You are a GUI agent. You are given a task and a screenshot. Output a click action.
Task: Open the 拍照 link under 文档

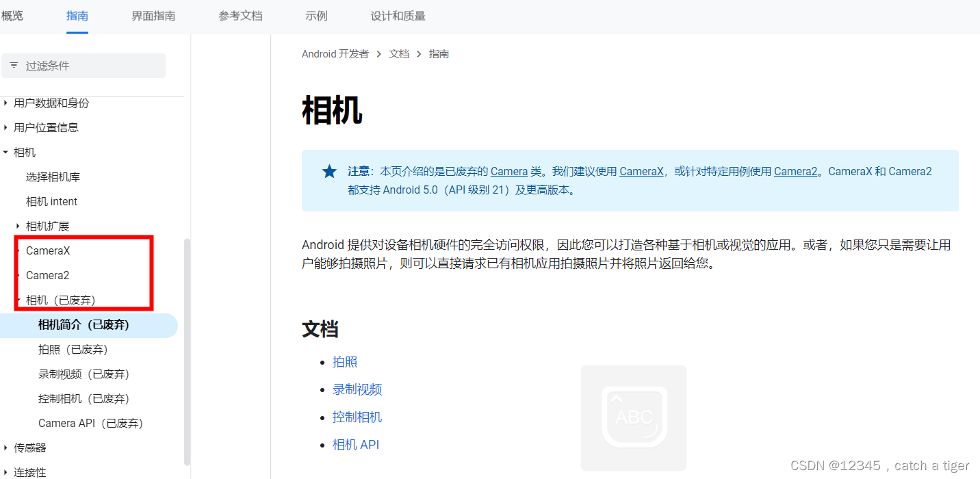coord(345,362)
